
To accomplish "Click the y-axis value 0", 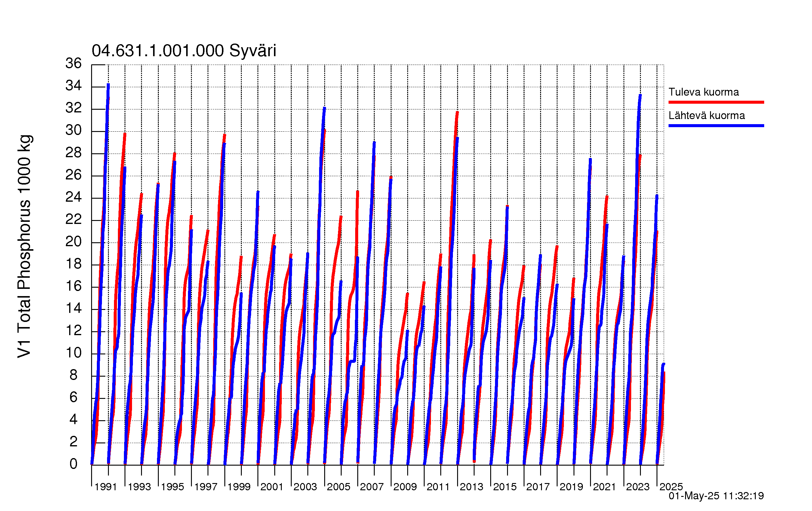I will click(x=73, y=464).
